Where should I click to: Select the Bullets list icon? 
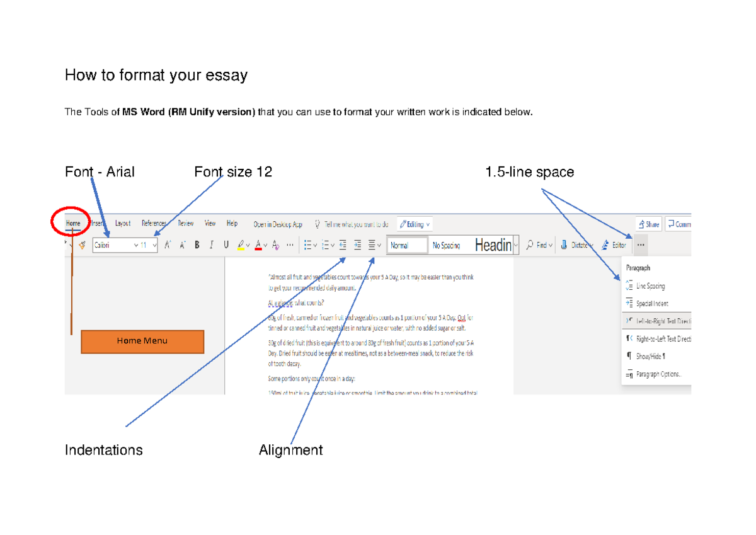309,244
